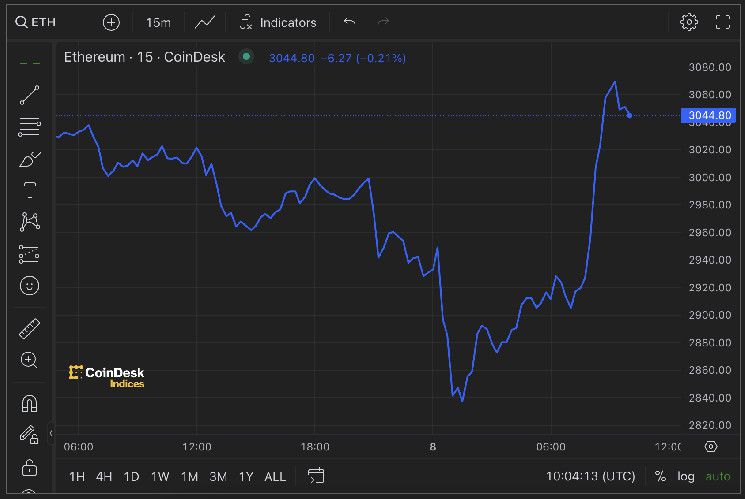The width and height of the screenshot is (745, 499).
Task: Select the brush drawing tool
Action: point(29,159)
